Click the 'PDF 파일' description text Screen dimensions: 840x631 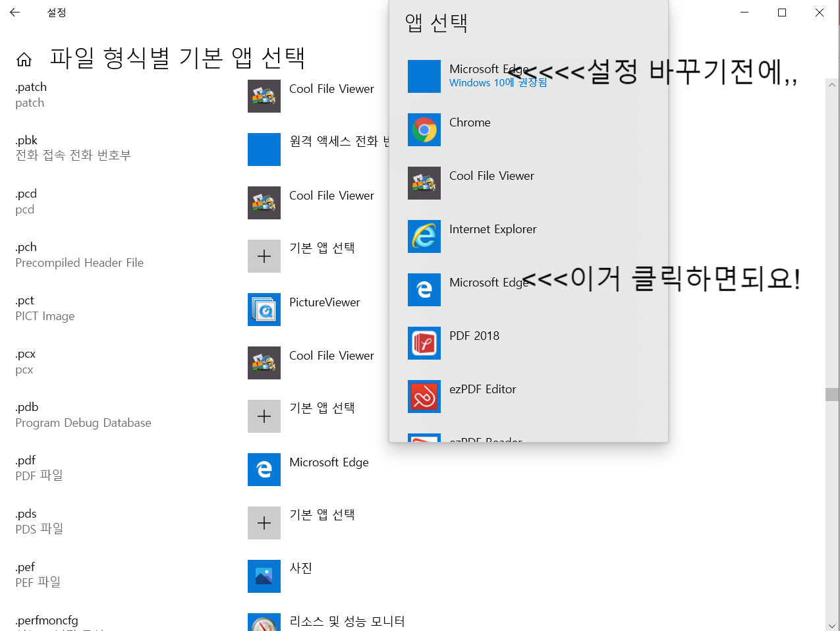[x=40, y=476]
